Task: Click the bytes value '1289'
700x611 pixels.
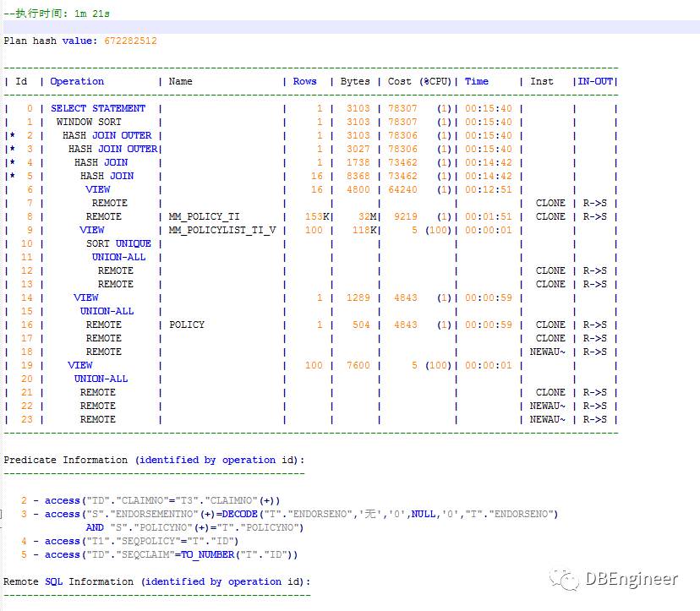Action: coord(358,297)
